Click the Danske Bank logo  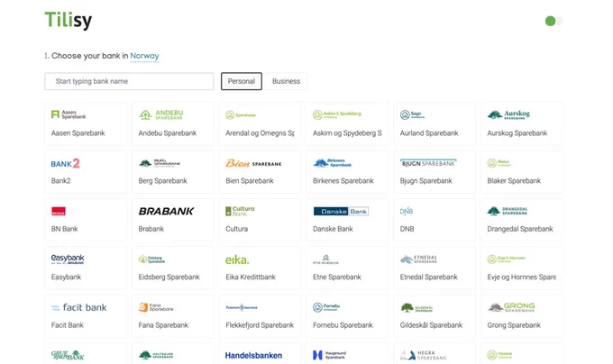(x=341, y=212)
